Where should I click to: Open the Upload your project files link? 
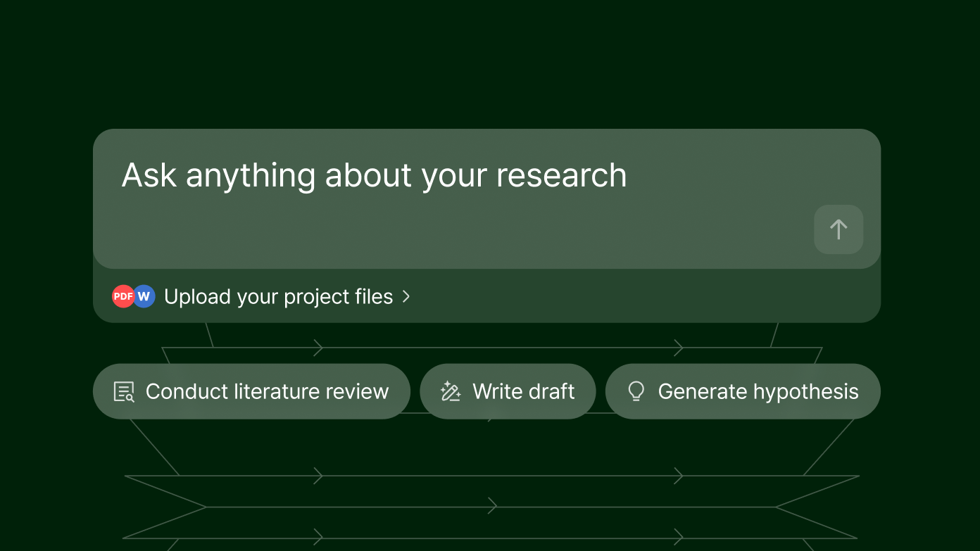tap(277, 297)
